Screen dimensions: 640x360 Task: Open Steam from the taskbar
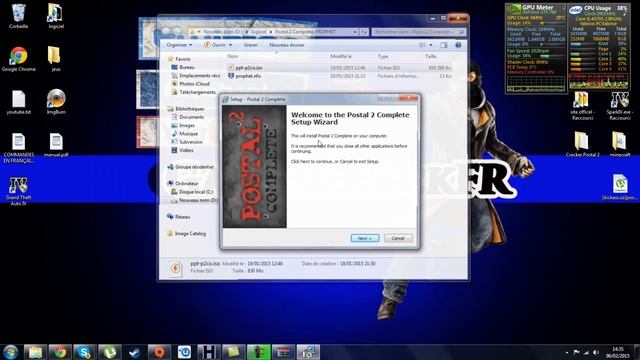[x=134, y=352]
